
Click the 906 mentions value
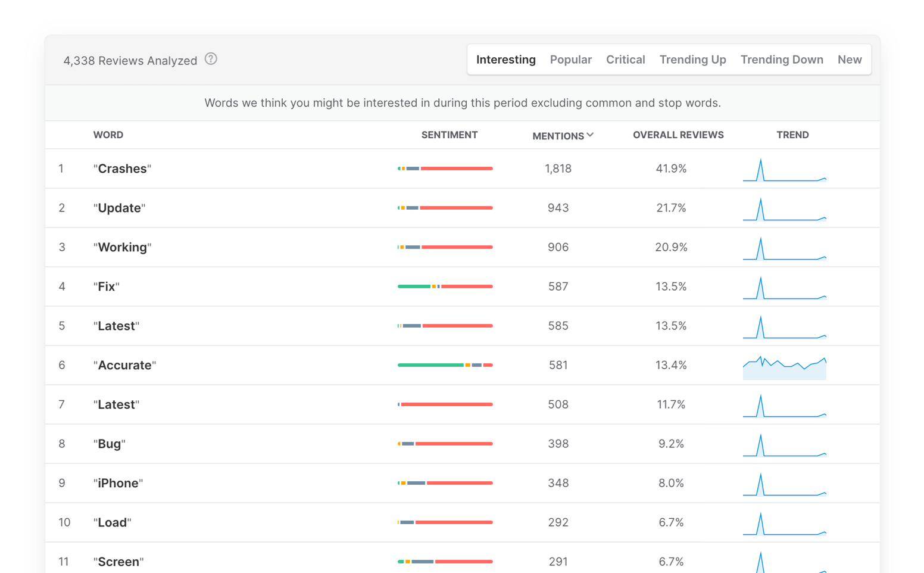coord(558,247)
